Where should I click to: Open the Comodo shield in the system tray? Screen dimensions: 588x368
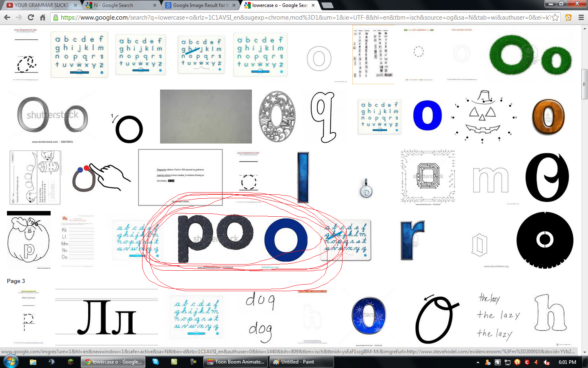tap(527, 362)
